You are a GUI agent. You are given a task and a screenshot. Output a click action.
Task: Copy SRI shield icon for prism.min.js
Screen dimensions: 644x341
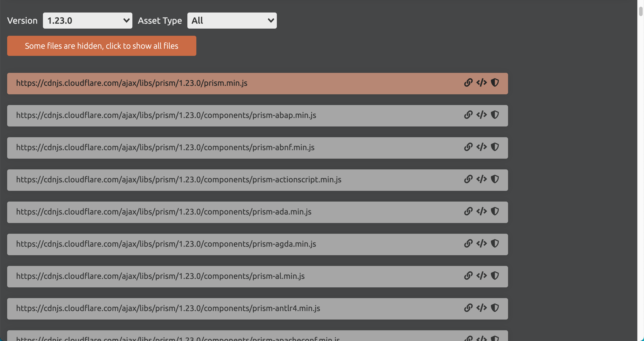coord(495,83)
